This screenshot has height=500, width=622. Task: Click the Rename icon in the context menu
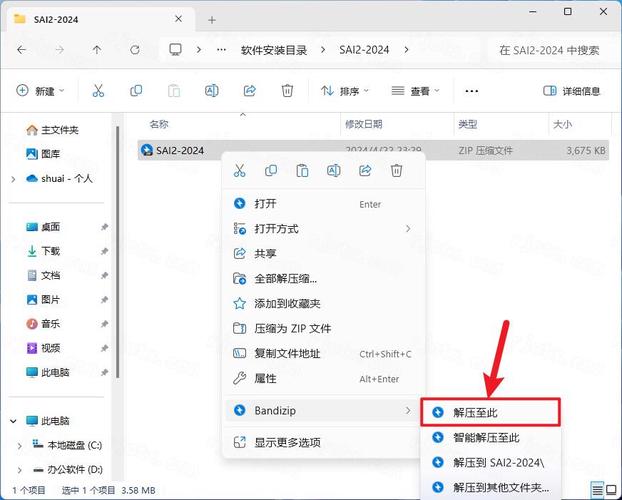[334, 171]
